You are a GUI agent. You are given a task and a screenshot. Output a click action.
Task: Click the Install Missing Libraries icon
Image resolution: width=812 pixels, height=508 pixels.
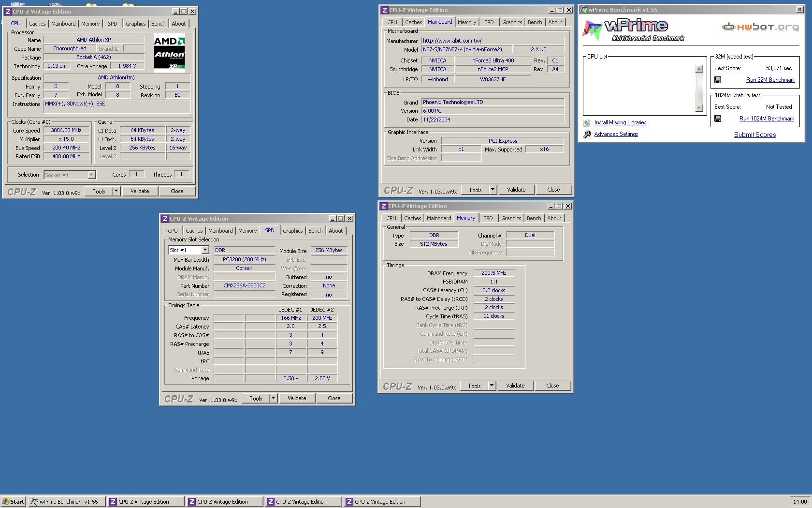tap(587, 123)
